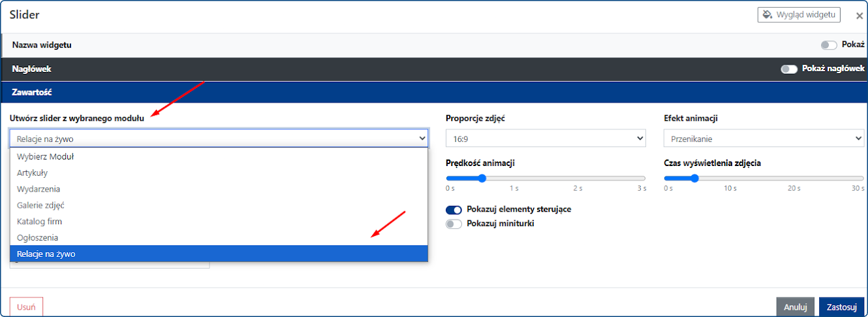The width and height of the screenshot is (868, 317).
Task: Pick Galerie zdjęć module option
Action: pos(40,205)
